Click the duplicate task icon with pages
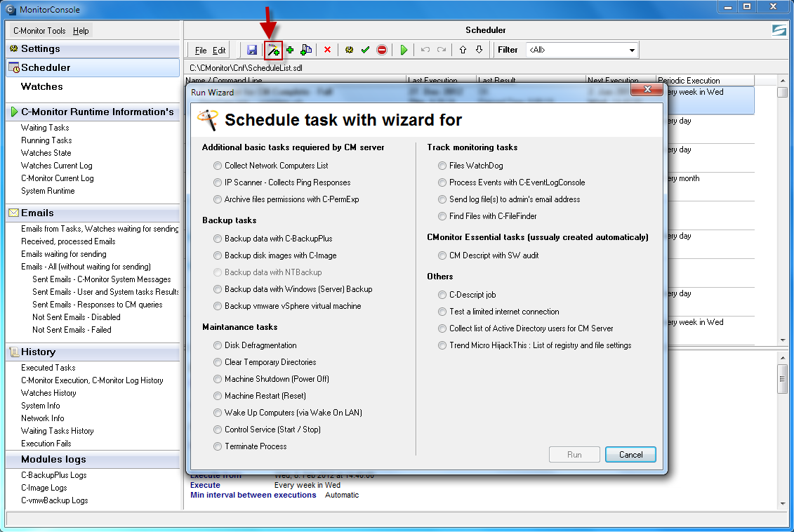This screenshot has width=794, height=532. point(306,50)
